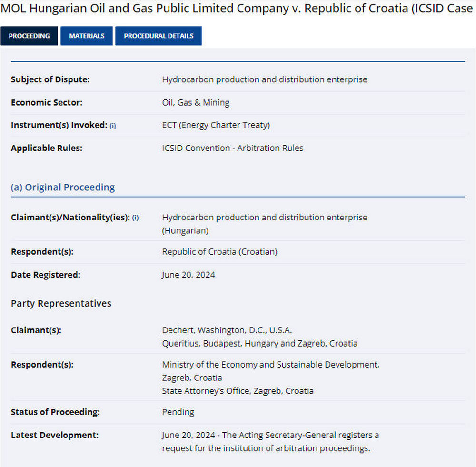476x467 pixels.
Task: Click 'Oil, Gas & Mining' sector value
Action: coord(196,103)
